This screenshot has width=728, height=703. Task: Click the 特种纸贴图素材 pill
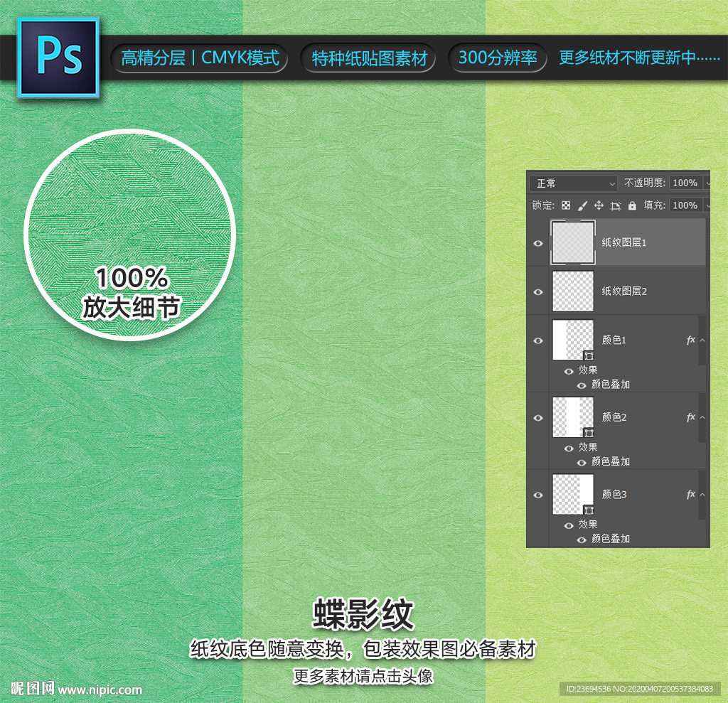coord(369,58)
